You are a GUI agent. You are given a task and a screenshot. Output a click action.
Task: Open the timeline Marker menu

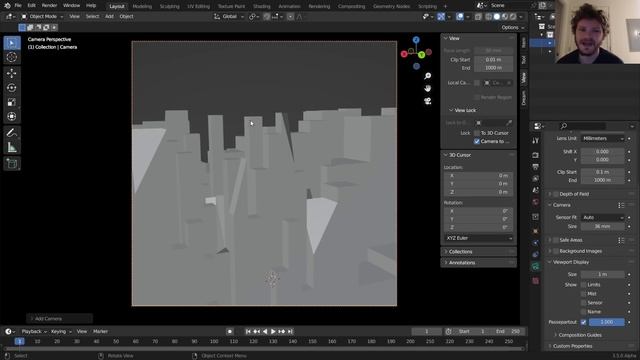[100, 331]
